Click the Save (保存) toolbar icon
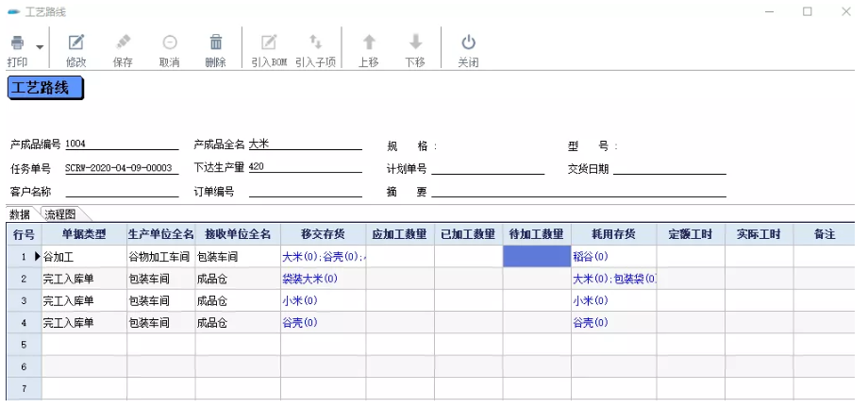The width and height of the screenshot is (868, 408). [123, 42]
